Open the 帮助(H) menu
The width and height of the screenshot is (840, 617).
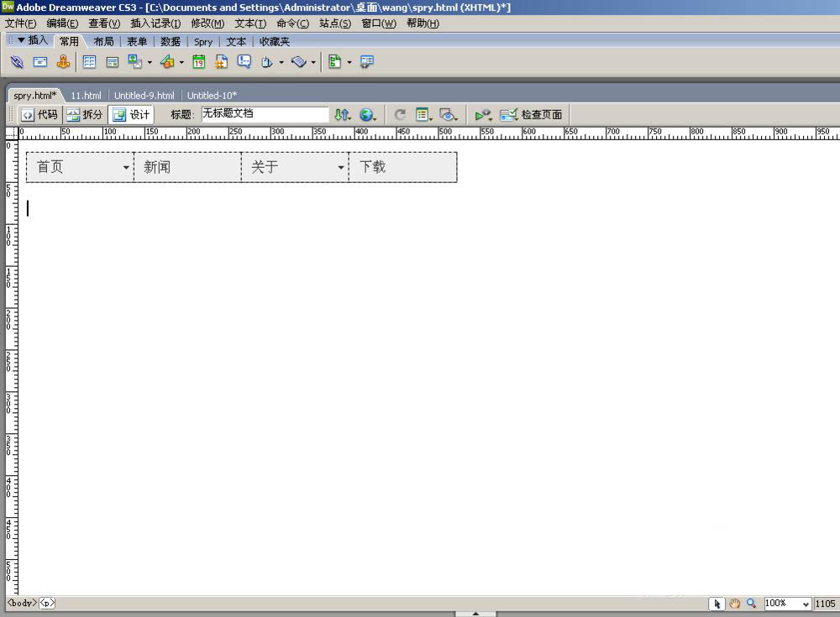(x=423, y=24)
